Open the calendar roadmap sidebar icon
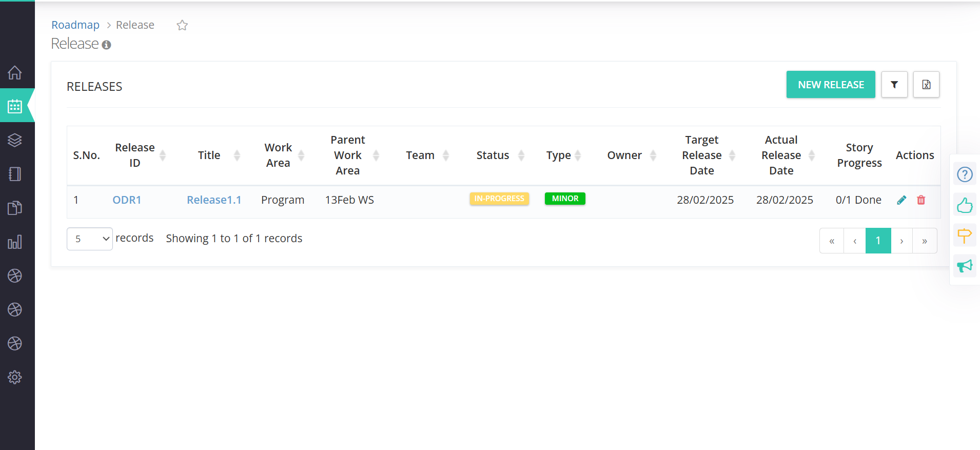 click(x=15, y=106)
